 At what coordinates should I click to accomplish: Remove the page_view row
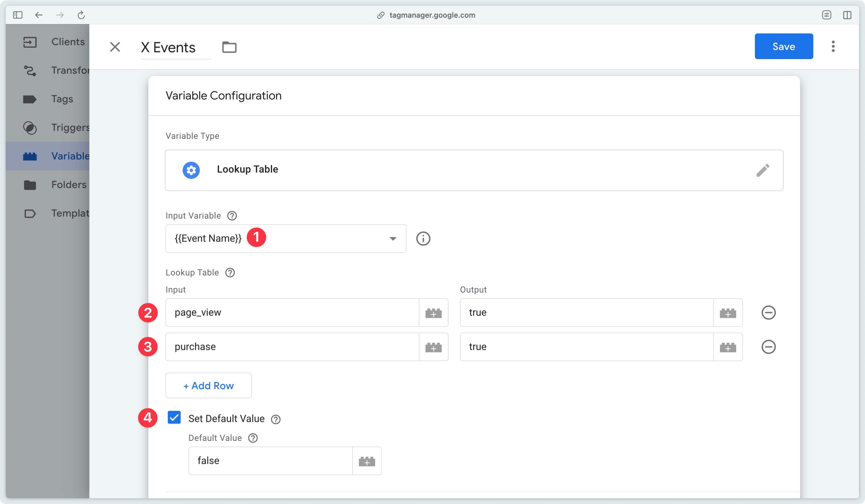[769, 313]
